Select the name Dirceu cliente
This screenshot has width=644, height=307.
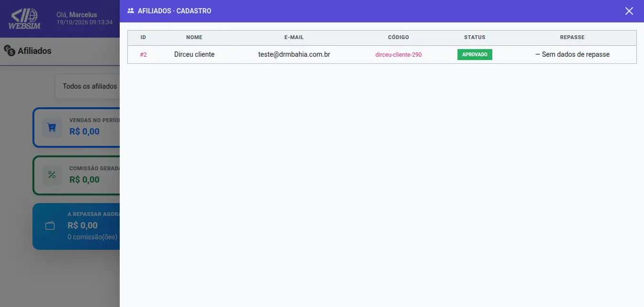(194, 54)
